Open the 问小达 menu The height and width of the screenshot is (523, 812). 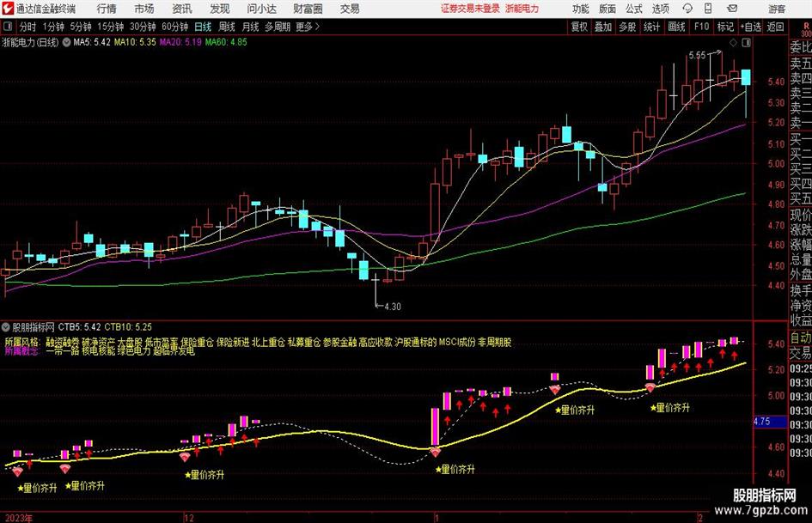pos(261,9)
